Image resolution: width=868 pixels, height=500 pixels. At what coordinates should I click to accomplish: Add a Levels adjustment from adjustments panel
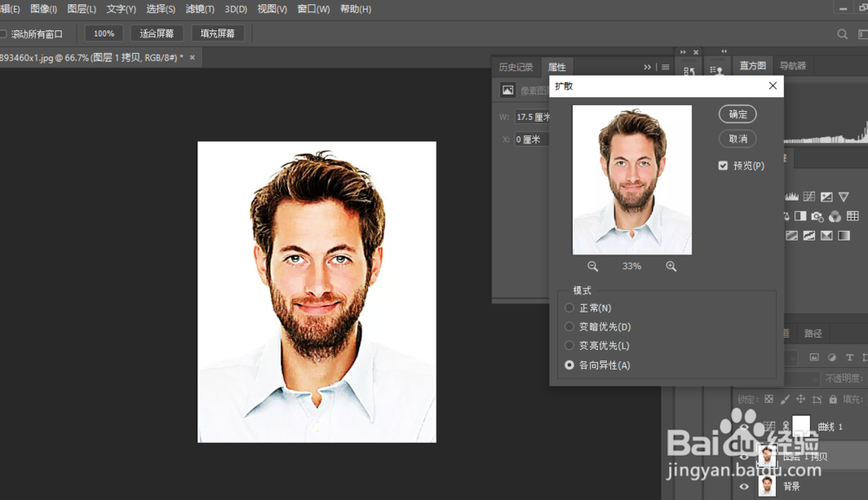click(792, 196)
